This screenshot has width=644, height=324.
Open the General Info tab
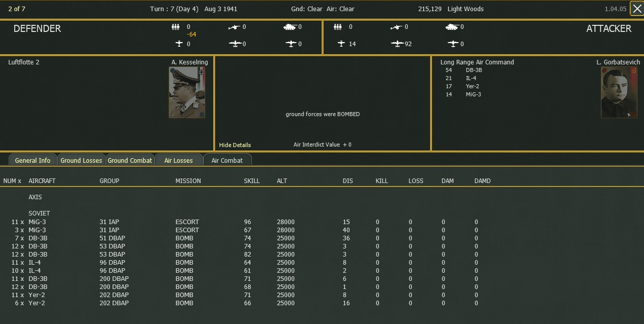tap(32, 160)
